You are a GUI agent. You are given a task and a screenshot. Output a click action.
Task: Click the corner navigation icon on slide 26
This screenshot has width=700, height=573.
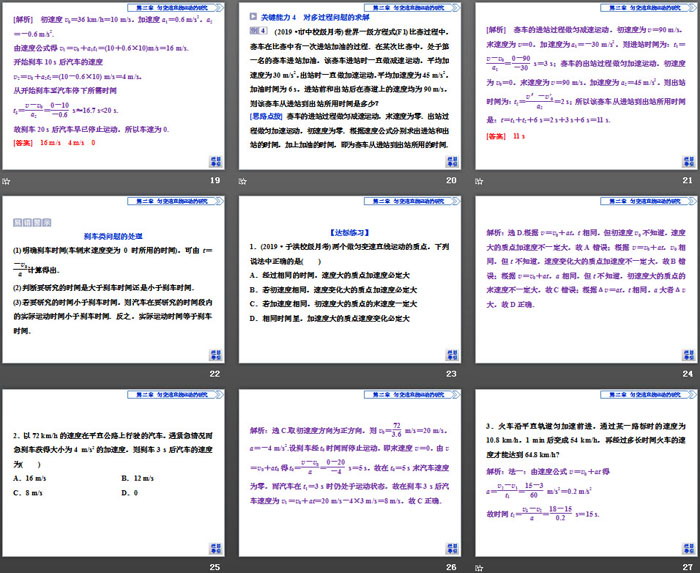pos(452,548)
